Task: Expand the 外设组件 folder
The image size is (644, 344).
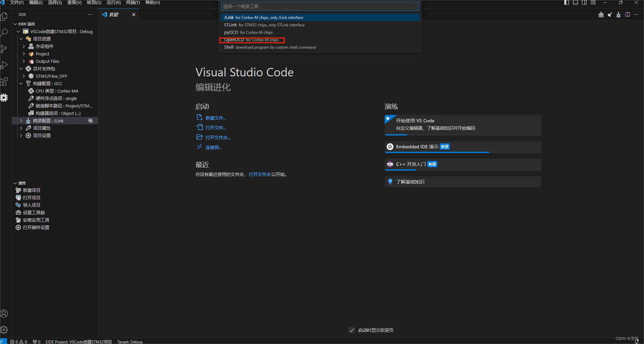Action: (24, 46)
